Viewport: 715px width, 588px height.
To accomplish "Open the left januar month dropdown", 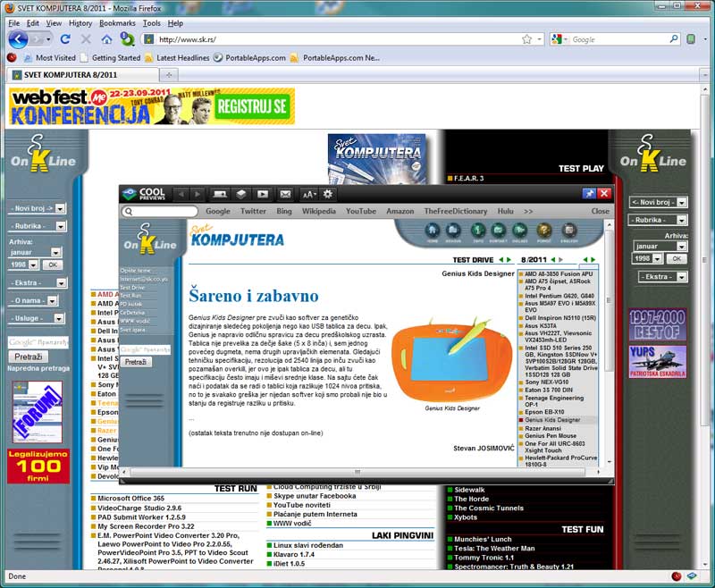I will click(55, 252).
